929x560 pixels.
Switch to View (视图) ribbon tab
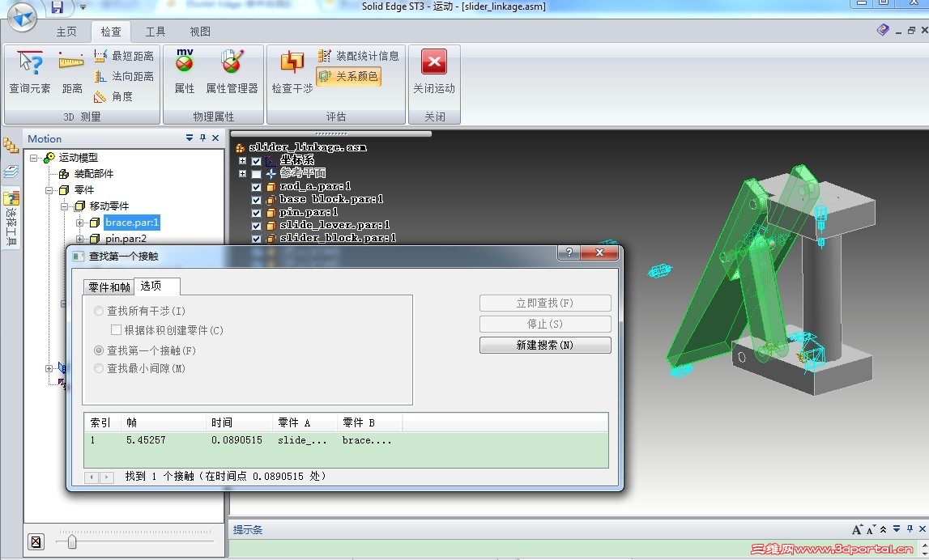point(200,32)
